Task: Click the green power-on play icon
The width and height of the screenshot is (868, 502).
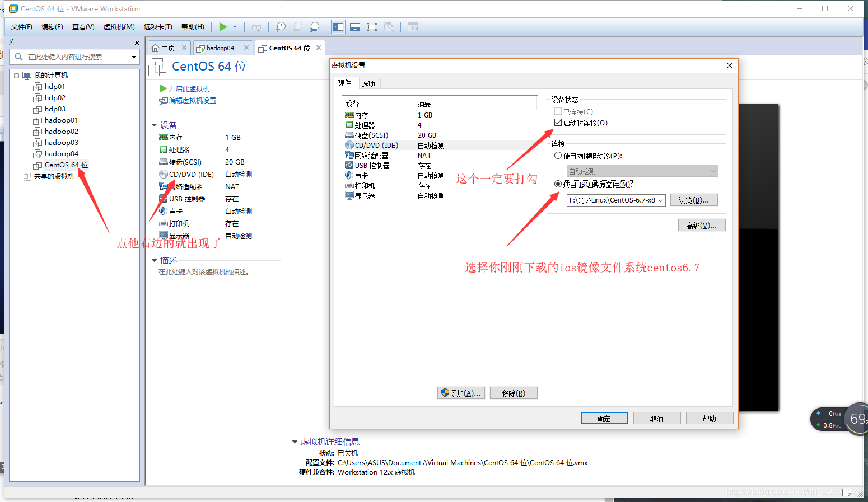Action: (223, 26)
